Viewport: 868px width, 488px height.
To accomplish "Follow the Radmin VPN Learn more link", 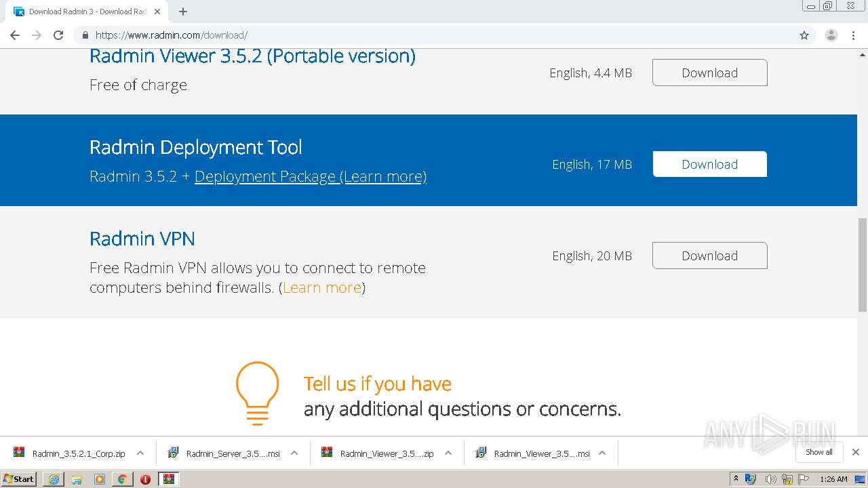I will [x=322, y=288].
